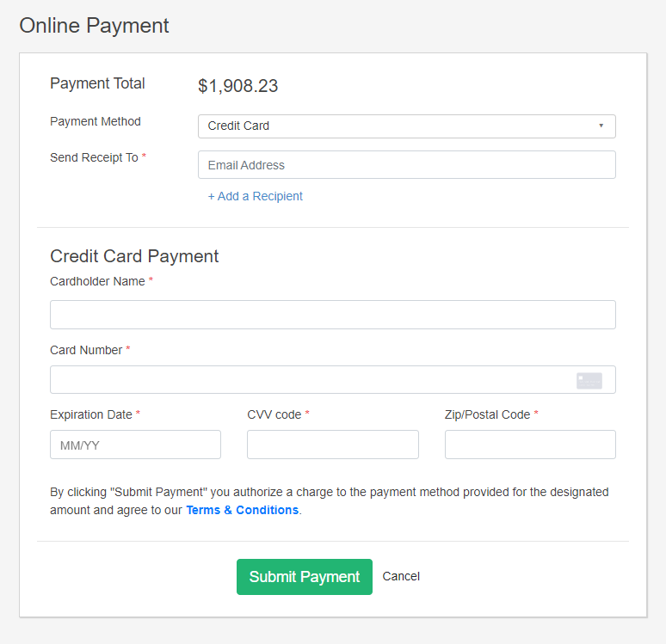Viewport: 666px width, 644px height.
Task: Click the Payment Method dropdown arrow
Action: point(601,126)
